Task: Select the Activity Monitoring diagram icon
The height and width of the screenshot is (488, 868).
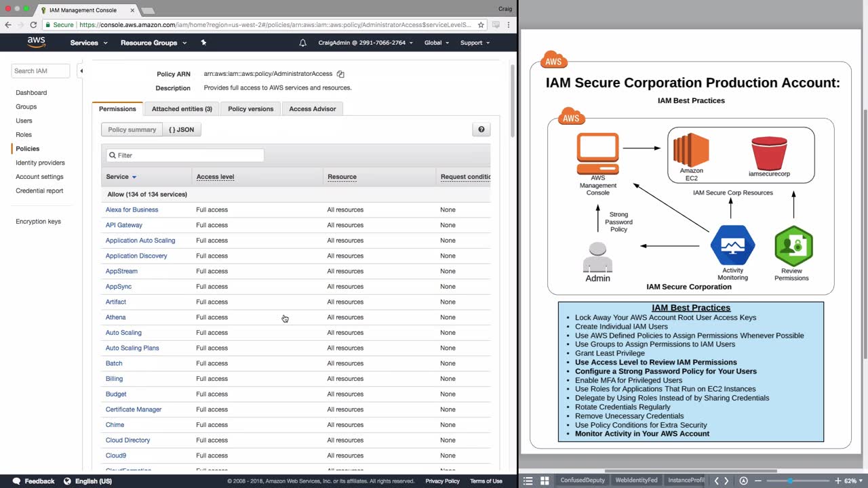Action: [x=732, y=245]
